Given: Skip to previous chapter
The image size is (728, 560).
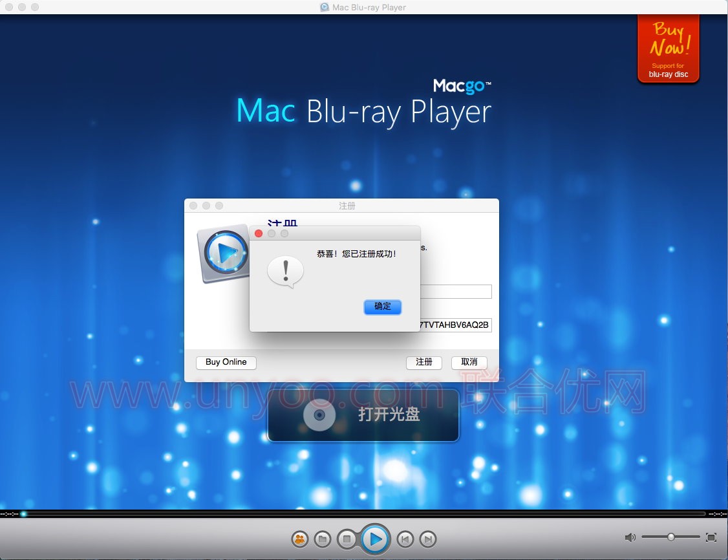Looking at the screenshot, I should 405,539.
